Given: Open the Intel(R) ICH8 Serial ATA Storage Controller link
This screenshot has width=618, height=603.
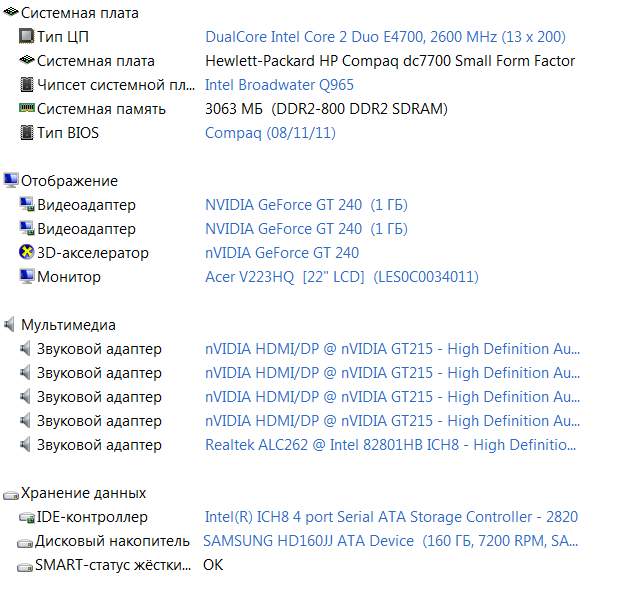Looking at the screenshot, I should tap(391, 517).
